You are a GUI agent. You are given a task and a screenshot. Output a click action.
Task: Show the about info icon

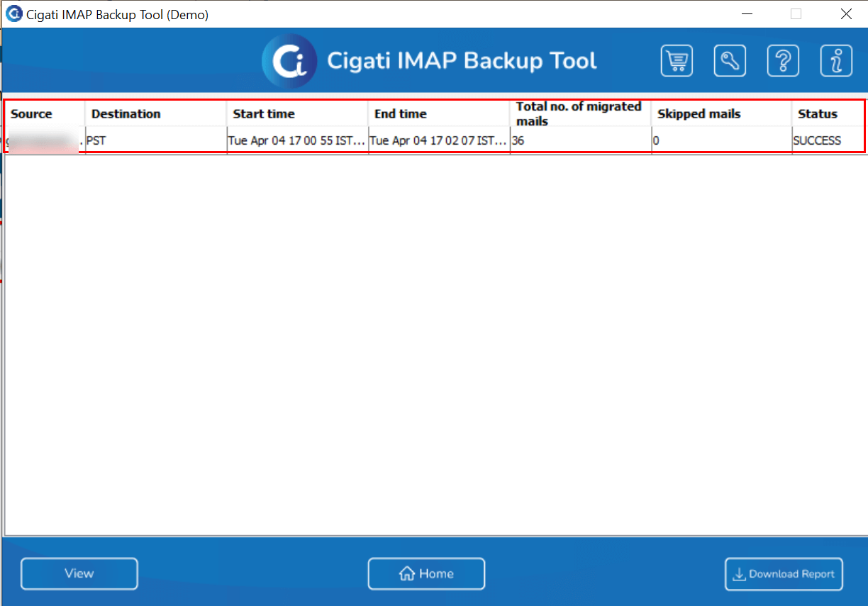point(836,61)
